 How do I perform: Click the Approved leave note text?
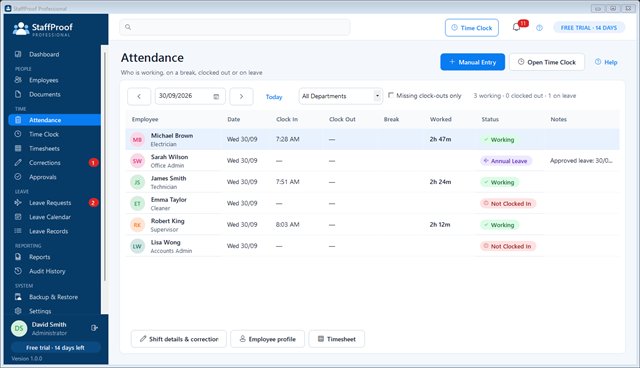tap(581, 160)
